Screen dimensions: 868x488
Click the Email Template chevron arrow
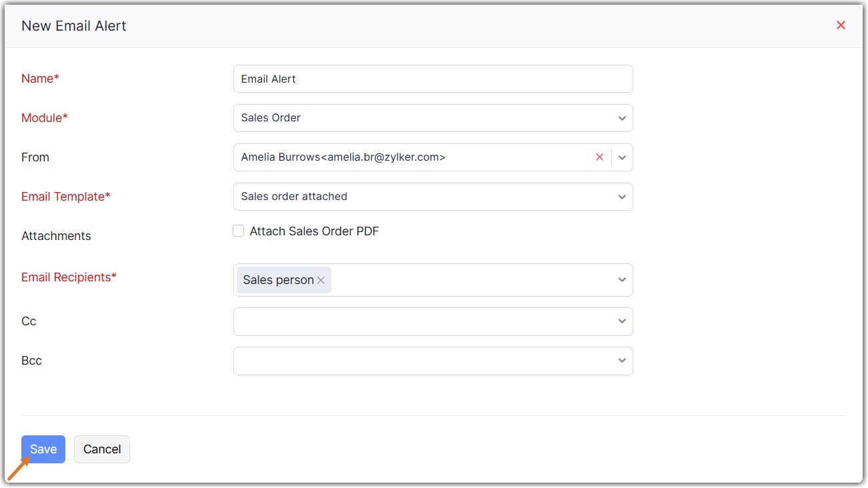622,197
